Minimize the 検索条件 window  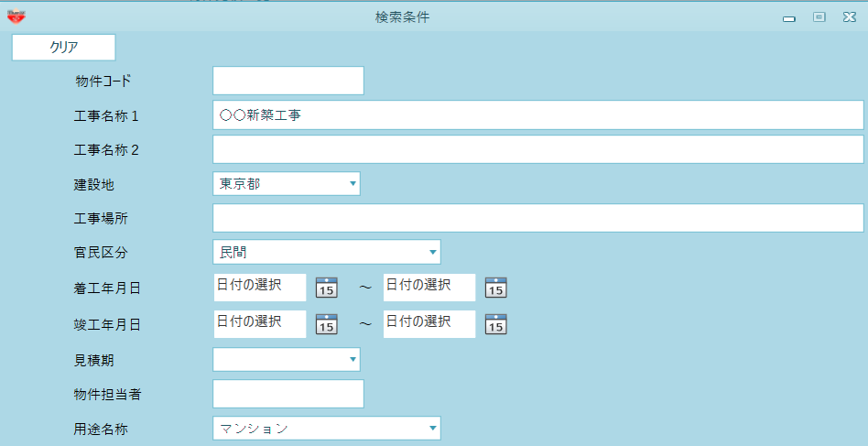tap(789, 19)
